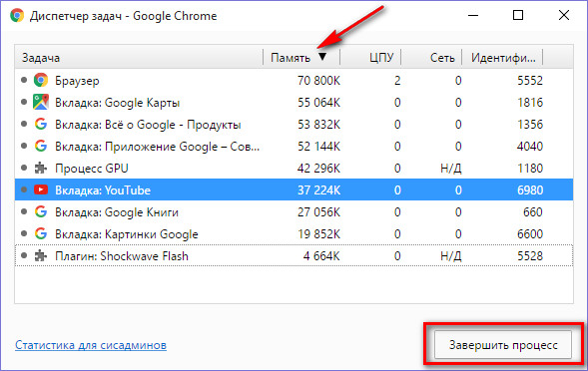The height and width of the screenshot is (371, 588).
Task: Close the Диспетчер задач window
Action: tap(564, 15)
